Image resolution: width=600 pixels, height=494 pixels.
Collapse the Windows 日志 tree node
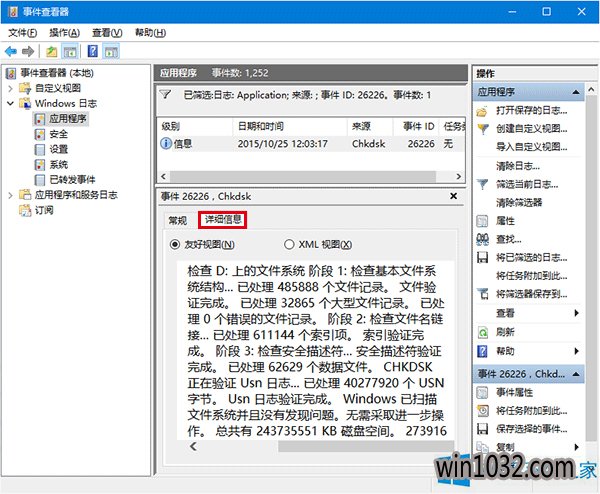[x=11, y=103]
